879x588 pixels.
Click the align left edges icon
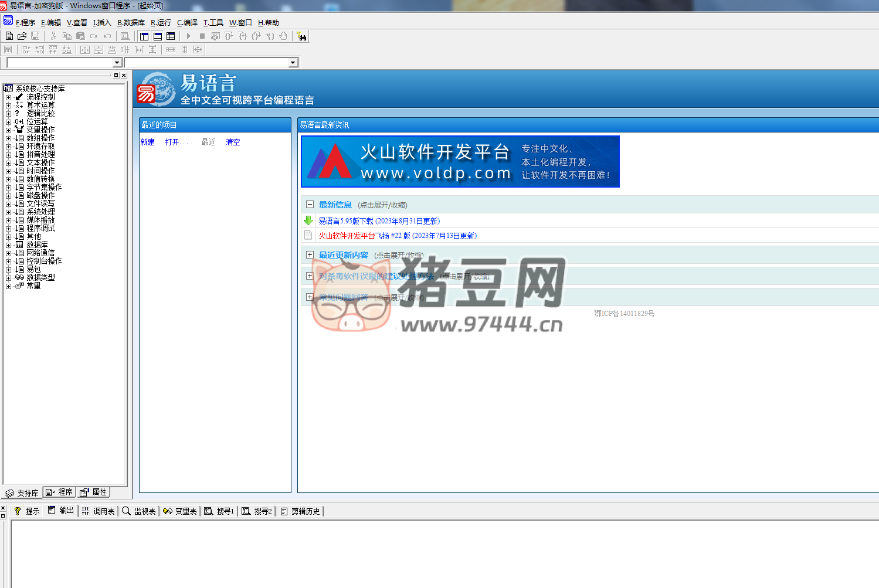pyautogui.click(x=26, y=50)
